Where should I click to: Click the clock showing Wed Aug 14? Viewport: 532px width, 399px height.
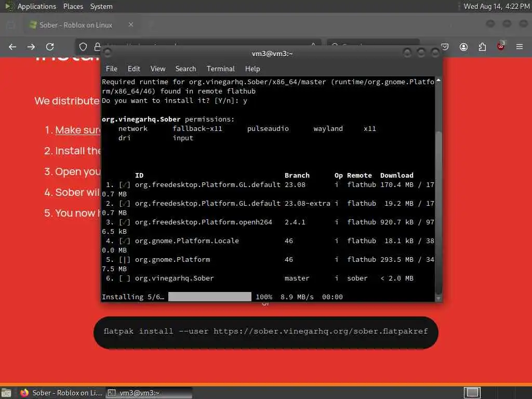[x=496, y=6]
